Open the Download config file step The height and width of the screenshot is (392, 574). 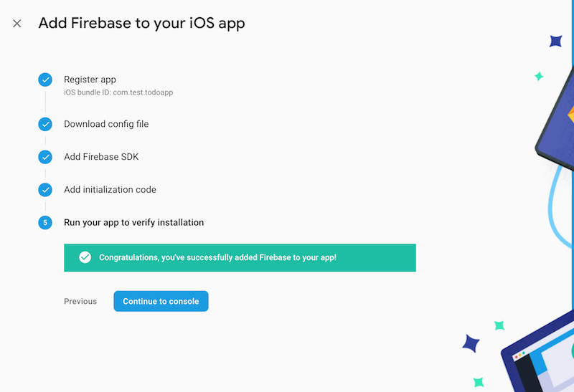click(x=106, y=124)
